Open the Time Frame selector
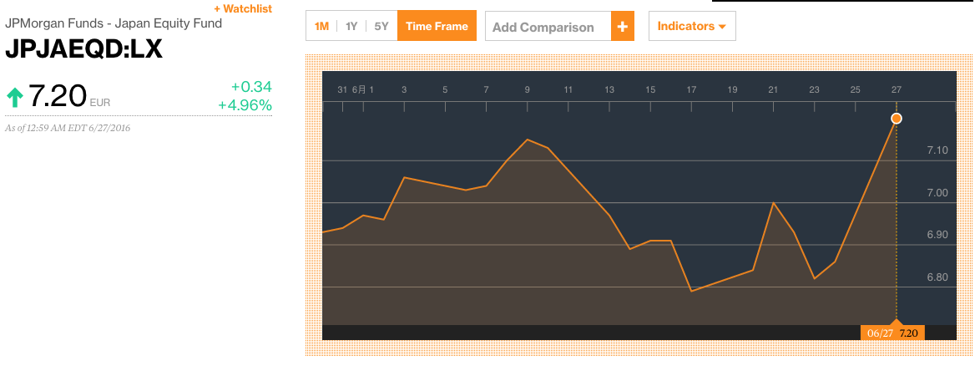Viewport: 980px width, 371px height. point(437,27)
